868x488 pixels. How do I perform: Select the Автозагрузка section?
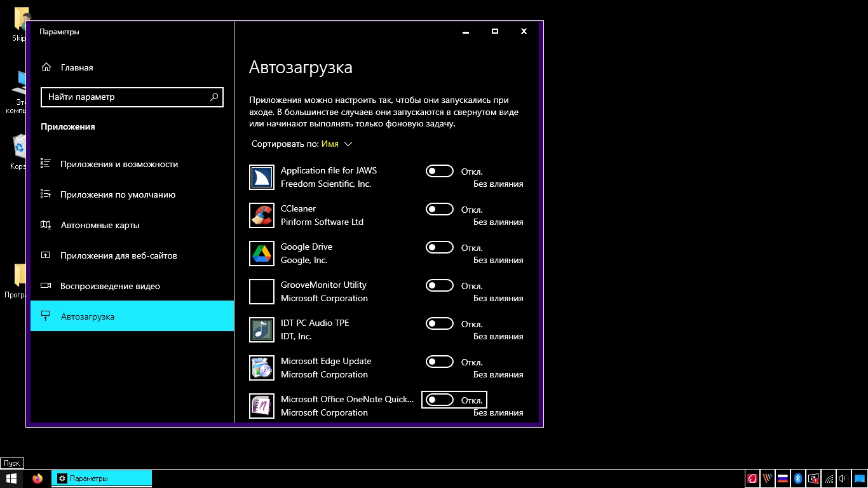pos(132,316)
